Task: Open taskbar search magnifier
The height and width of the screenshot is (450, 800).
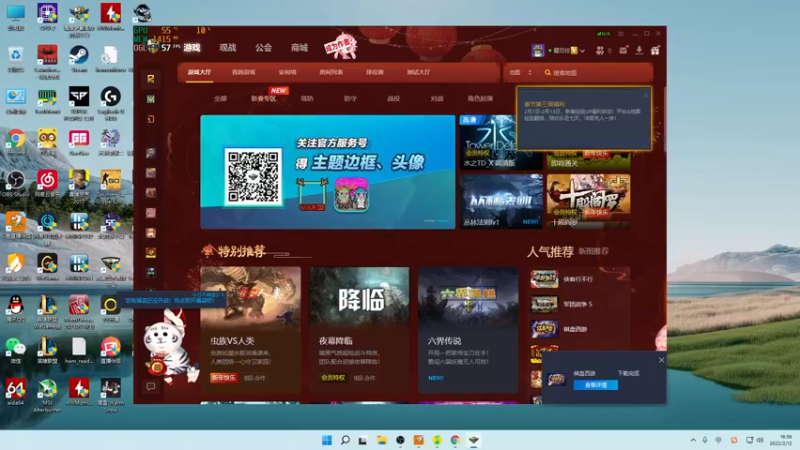Action: 345,440
